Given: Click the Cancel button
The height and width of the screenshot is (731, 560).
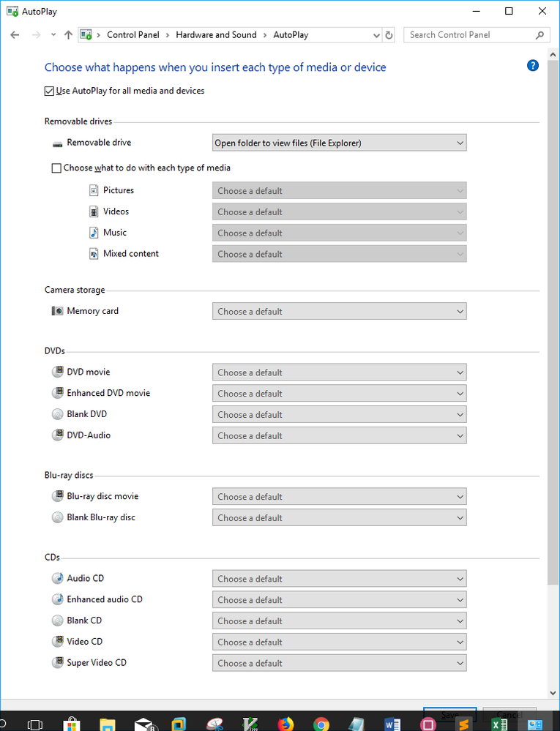Looking at the screenshot, I should click(509, 714).
